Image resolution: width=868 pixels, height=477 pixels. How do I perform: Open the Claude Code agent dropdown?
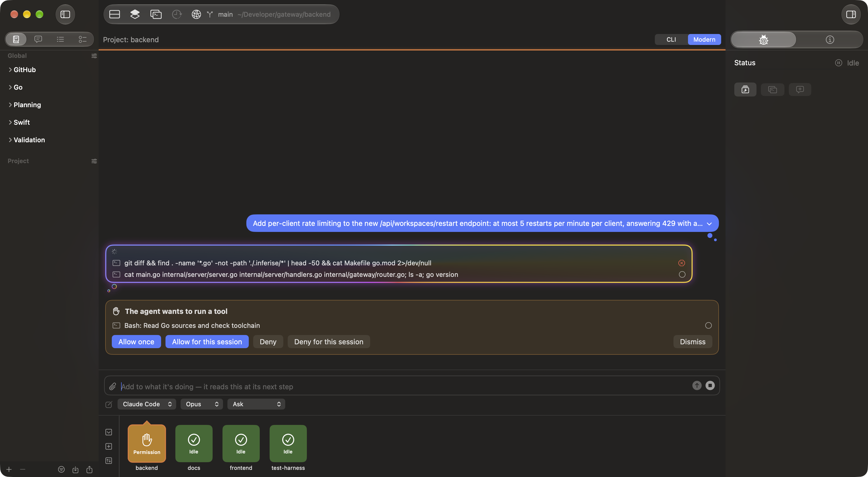pyautogui.click(x=147, y=404)
